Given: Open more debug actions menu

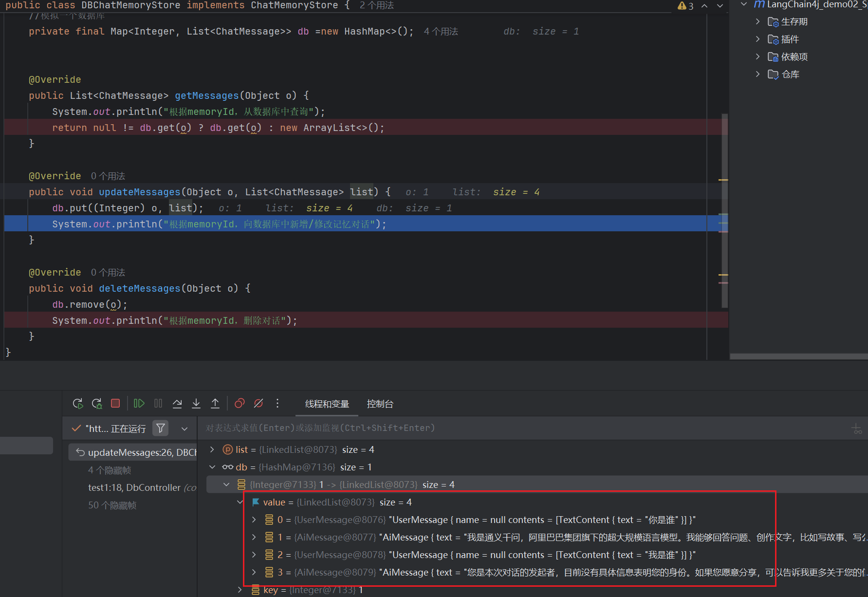Looking at the screenshot, I should (x=277, y=404).
